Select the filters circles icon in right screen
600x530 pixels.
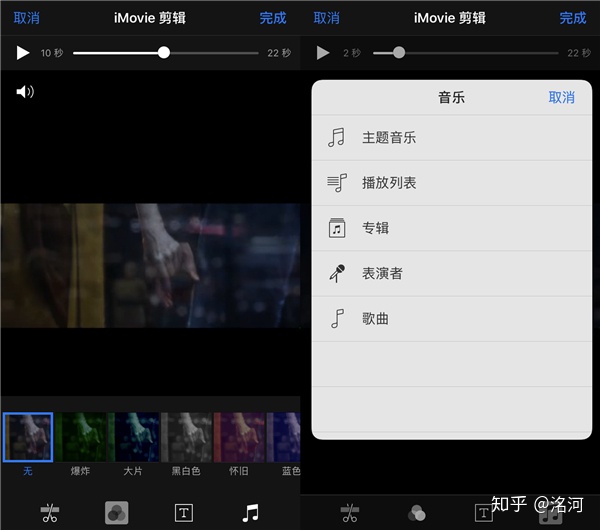pyautogui.click(x=417, y=513)
